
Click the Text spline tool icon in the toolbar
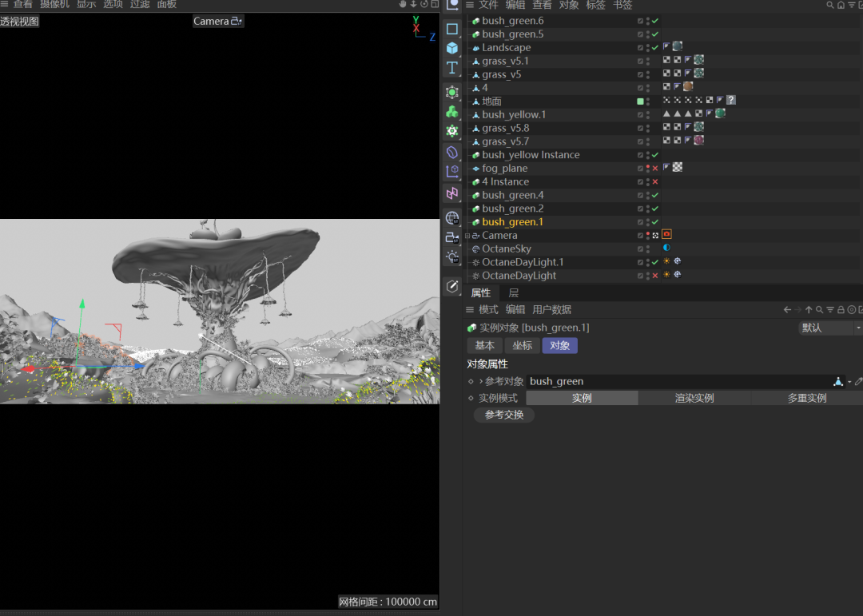[452, 68]
